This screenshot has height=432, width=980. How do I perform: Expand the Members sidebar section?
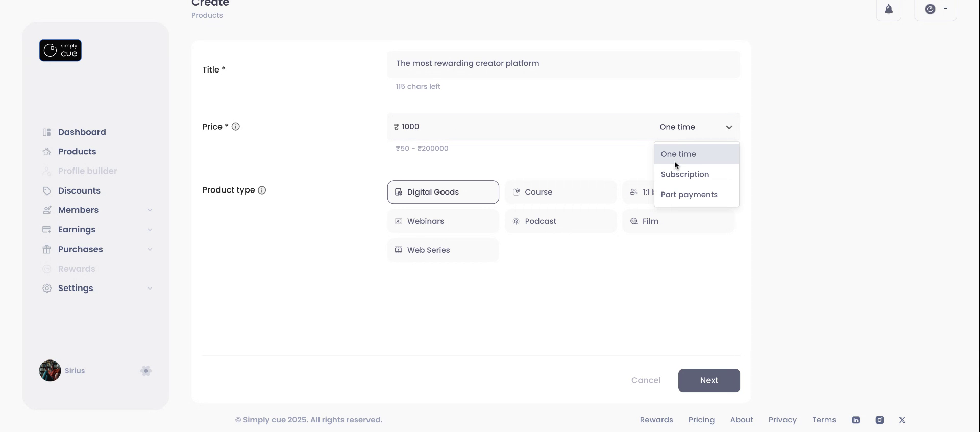tap(150, 210)
